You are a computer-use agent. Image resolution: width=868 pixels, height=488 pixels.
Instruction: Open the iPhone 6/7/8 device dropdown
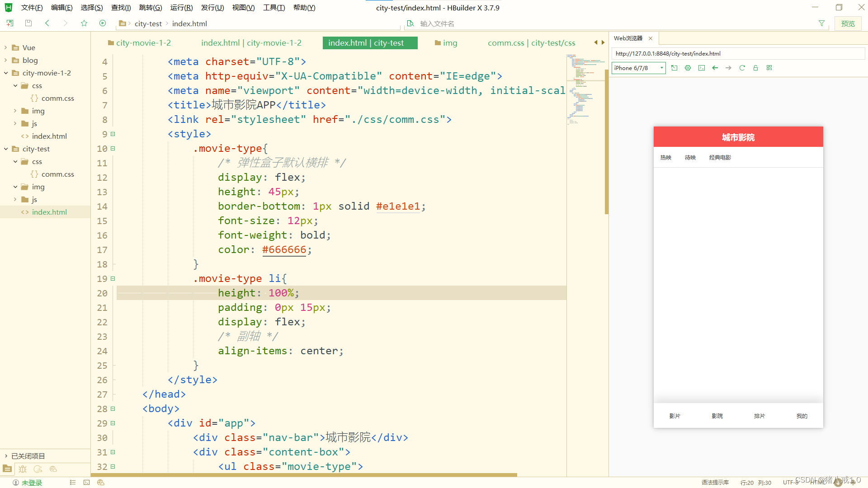(638, 68)
